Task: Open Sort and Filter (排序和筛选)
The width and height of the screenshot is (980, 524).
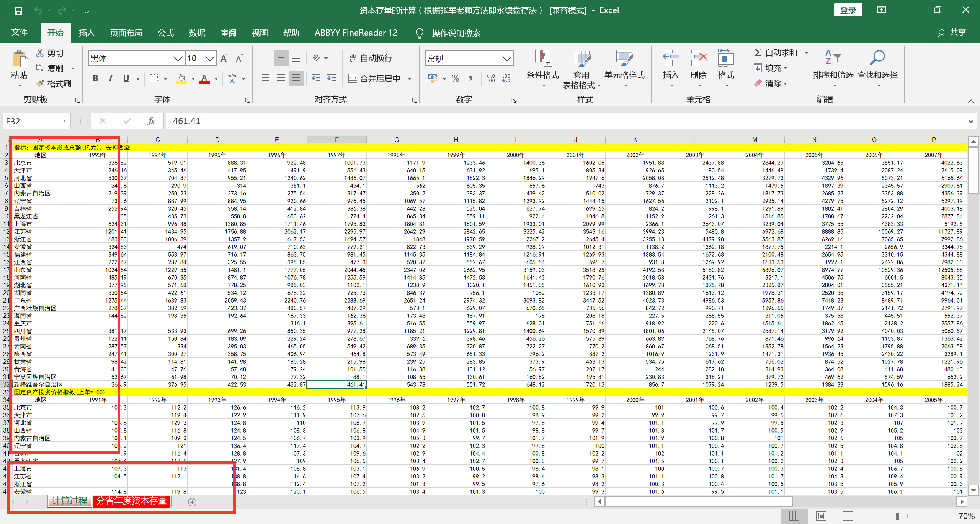Action: [x=833, y=69]
